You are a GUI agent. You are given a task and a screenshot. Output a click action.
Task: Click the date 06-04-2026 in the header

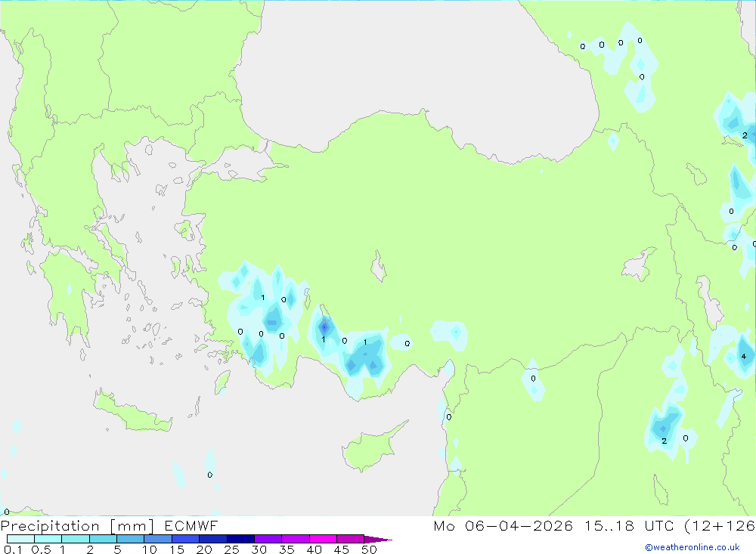(519, 526)
